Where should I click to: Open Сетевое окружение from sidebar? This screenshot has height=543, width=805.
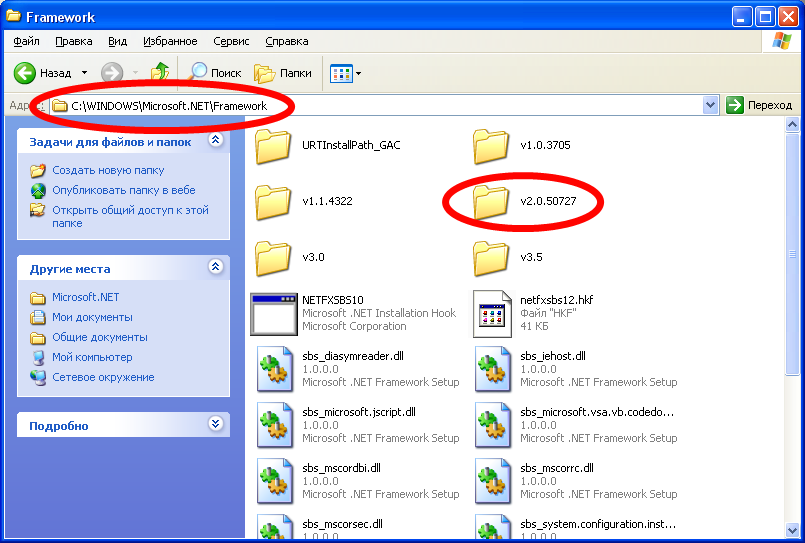103,377
